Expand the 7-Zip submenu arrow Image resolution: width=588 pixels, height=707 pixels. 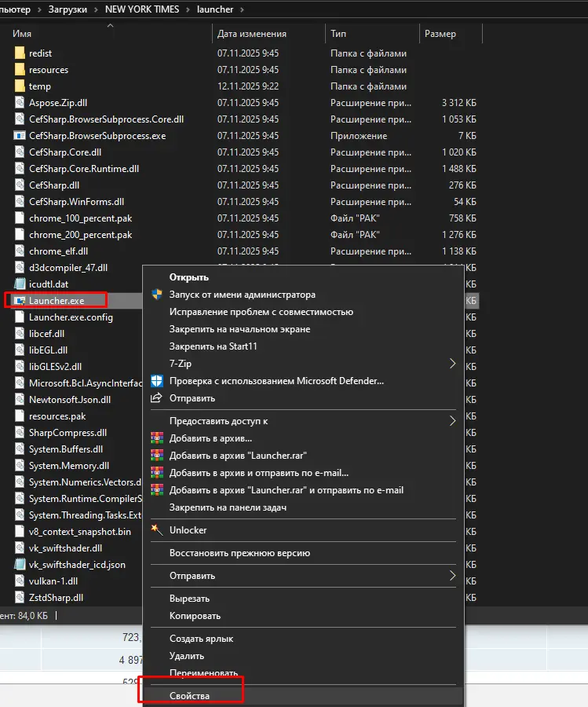coord(452,364)
